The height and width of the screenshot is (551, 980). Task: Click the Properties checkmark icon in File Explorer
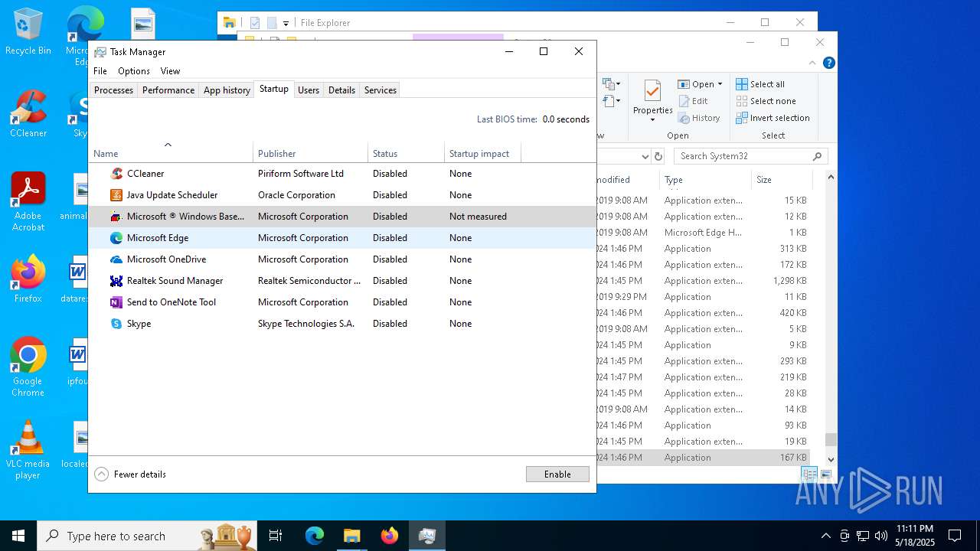pyautogui.click(x=652, y=91)
